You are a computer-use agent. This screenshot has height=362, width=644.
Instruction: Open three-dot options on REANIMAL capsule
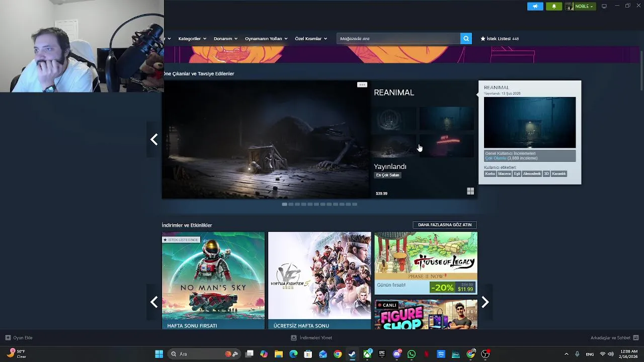(x=362, y=84)
